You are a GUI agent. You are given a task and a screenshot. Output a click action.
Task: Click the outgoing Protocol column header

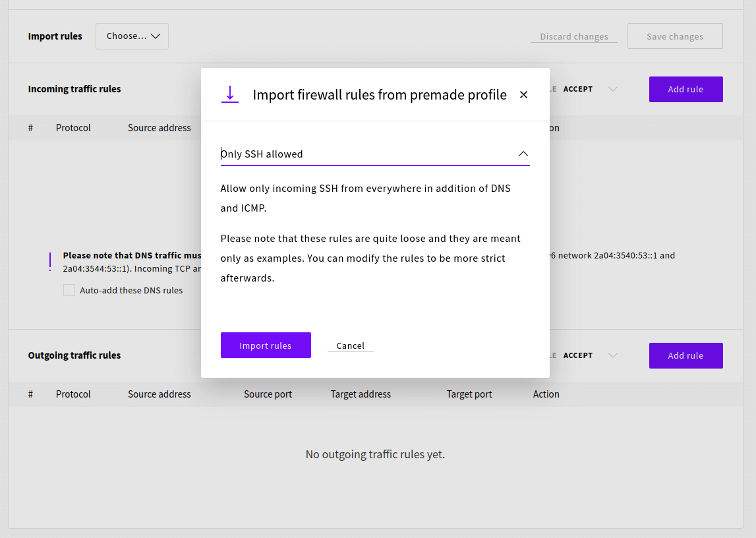pyautogui.click(x=73, y=394)
